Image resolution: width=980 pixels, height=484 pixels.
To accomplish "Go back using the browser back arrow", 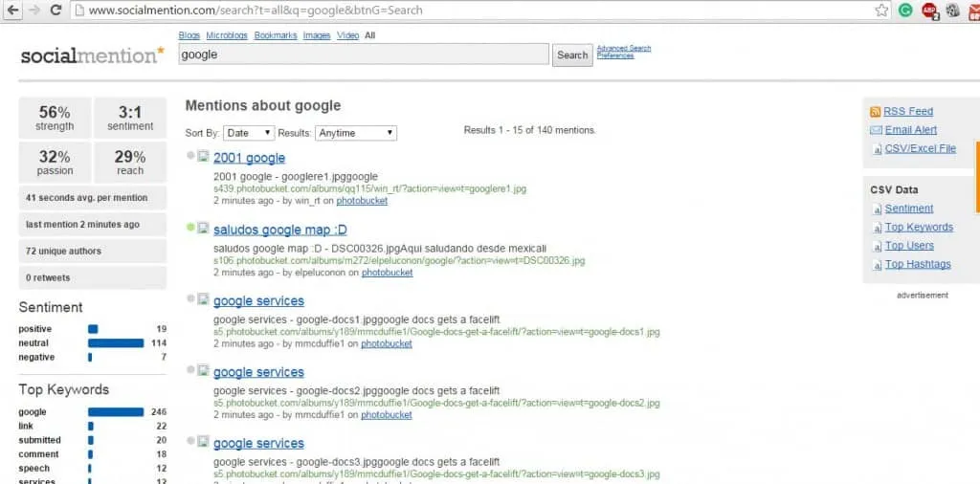I will [x=11, y=10].
